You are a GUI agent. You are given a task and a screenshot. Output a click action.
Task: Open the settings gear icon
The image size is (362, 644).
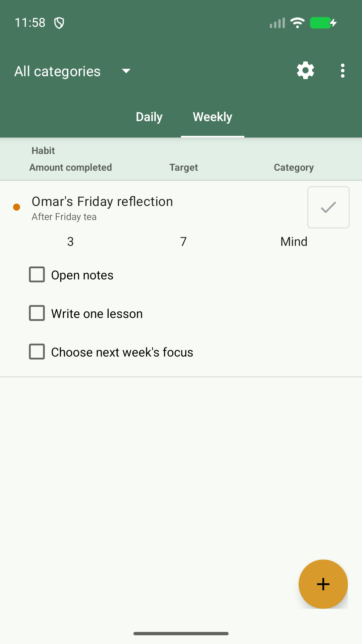pos(305,71)
